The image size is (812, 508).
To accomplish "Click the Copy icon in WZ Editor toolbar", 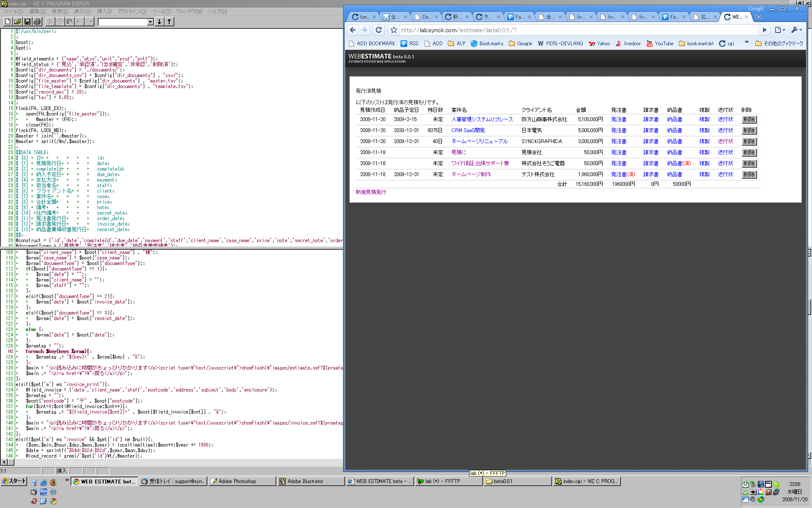I will pyautogui.click(x=60, y=22).
